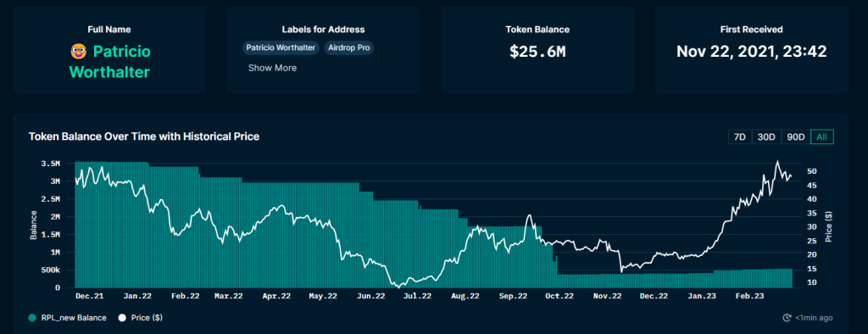Click the Airdrop Pro label chip
The image size is (868, 334).
(x=348, y=47)
